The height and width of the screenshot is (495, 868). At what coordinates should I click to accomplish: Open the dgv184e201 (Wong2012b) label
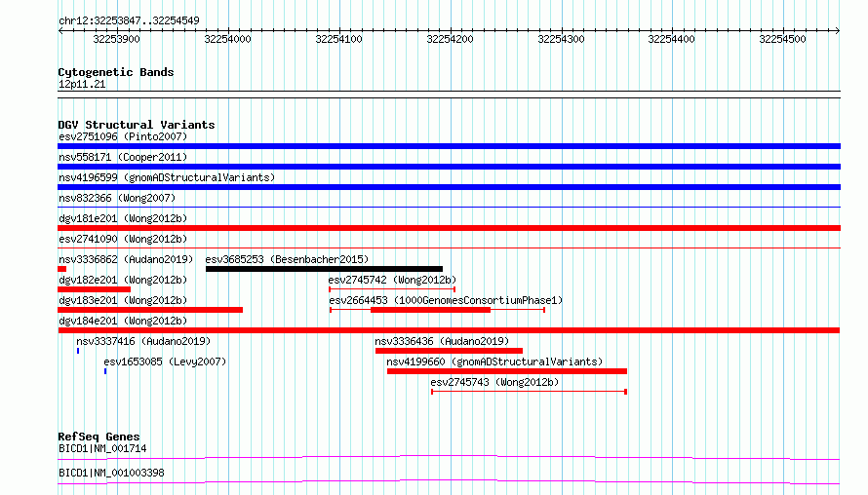(x=123, y=321)
